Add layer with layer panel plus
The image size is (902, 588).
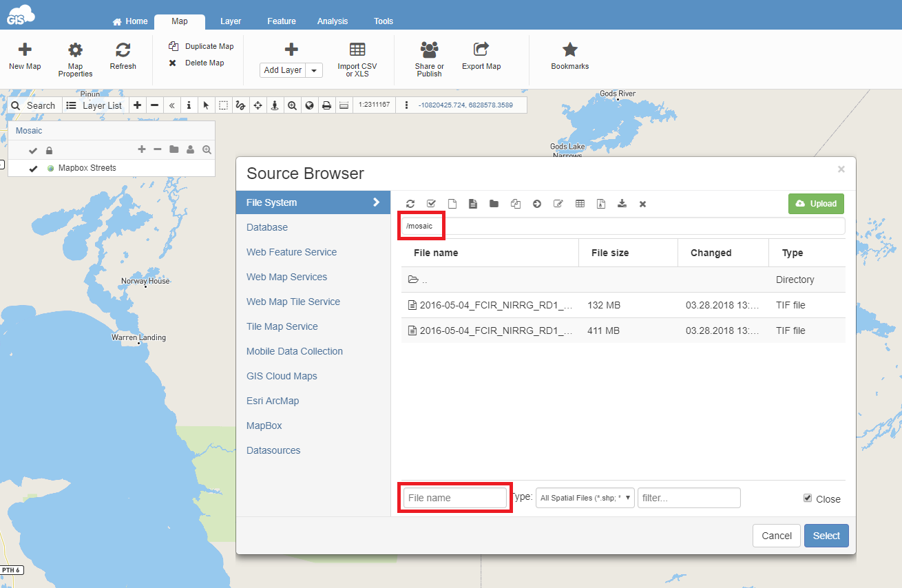(x=142, y=149)
